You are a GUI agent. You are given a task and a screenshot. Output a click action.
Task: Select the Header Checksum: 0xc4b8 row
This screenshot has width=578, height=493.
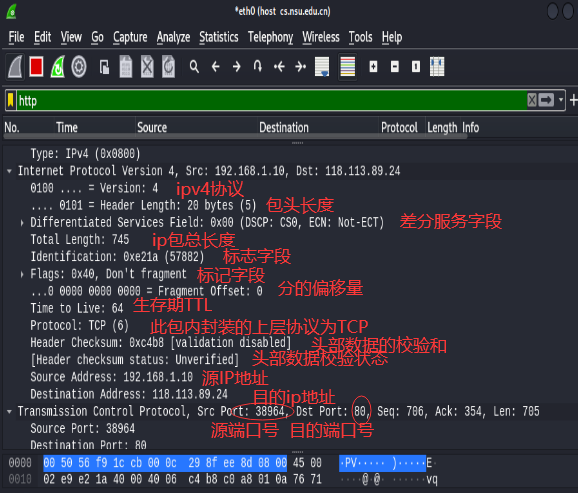[161, 343]
